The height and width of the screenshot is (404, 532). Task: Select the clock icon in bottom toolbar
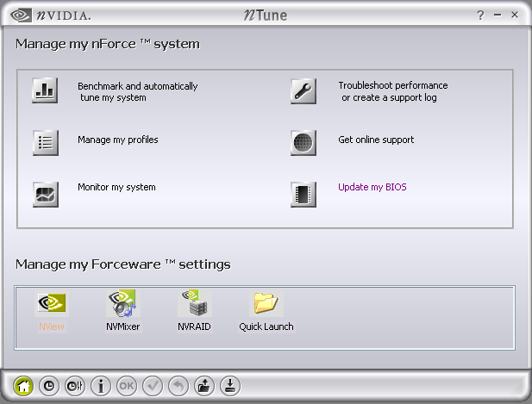coord(49,386)
